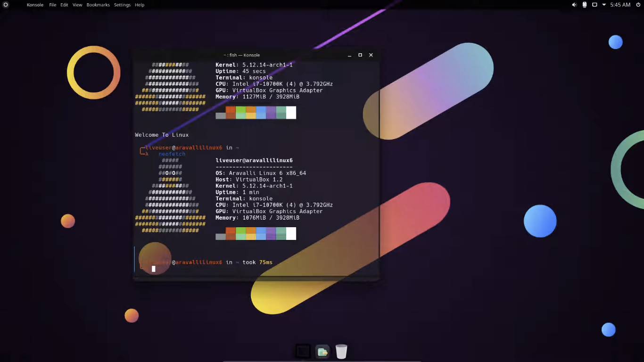The image size is (644, 362).
Task: Open the View menu
Action: pyautogui.click(x=77, y=5)
